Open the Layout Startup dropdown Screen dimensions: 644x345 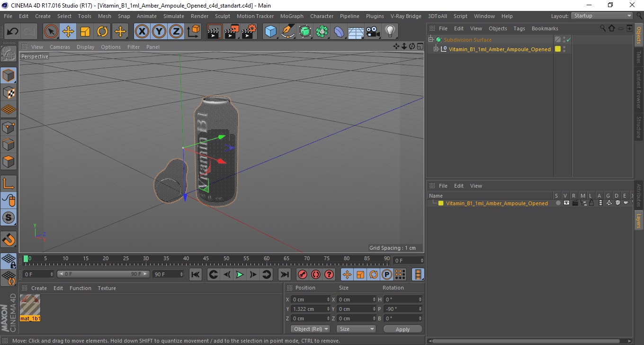click(602, 16)
